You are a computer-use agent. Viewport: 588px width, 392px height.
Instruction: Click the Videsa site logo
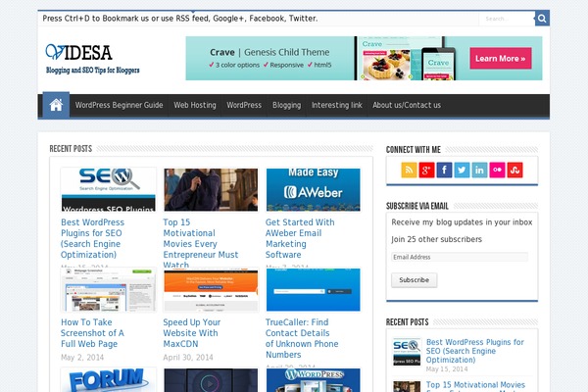pos(92,59)
